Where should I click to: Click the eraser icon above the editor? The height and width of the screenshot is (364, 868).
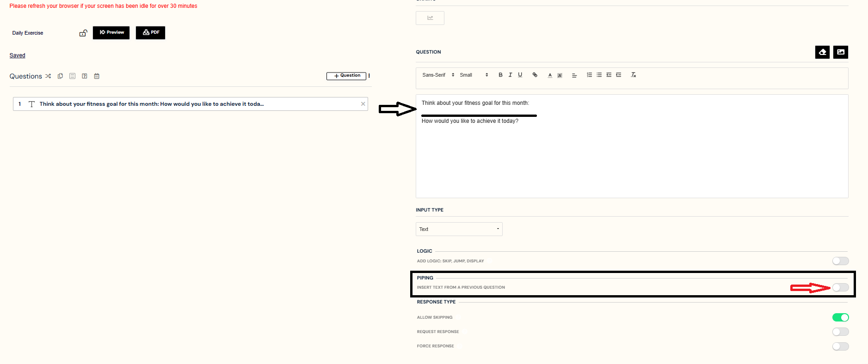point(822,52)
